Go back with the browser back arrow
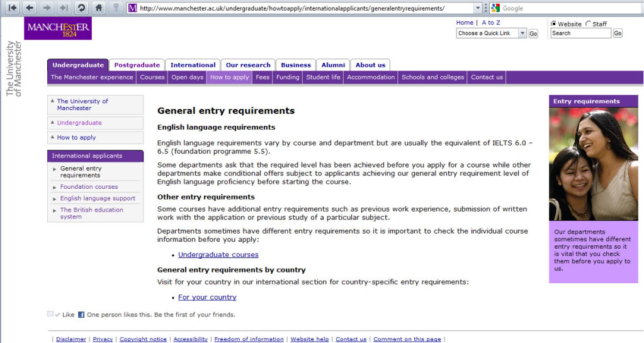 30,8
